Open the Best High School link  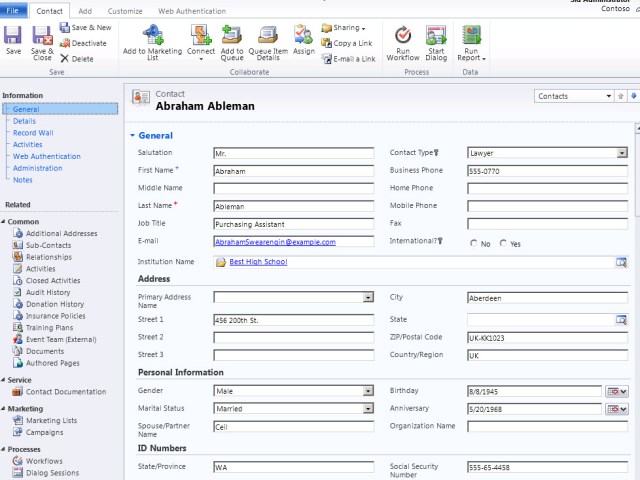[x=258, y=262]
